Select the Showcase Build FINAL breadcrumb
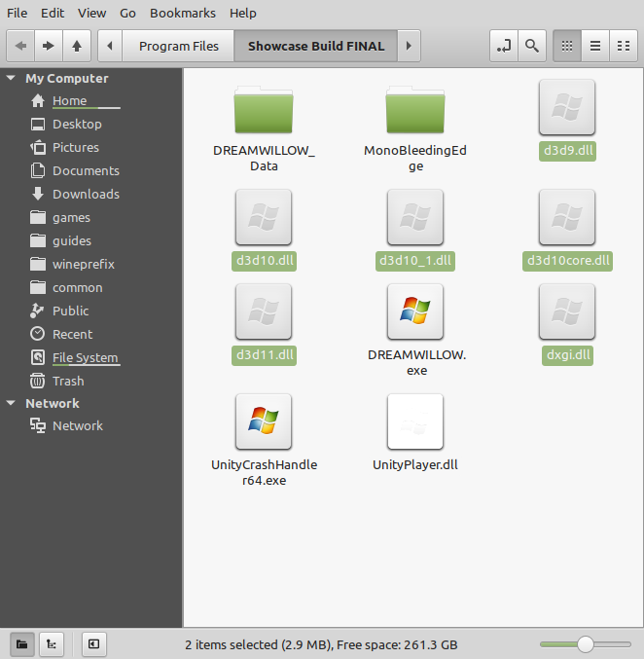 [316, 46]
